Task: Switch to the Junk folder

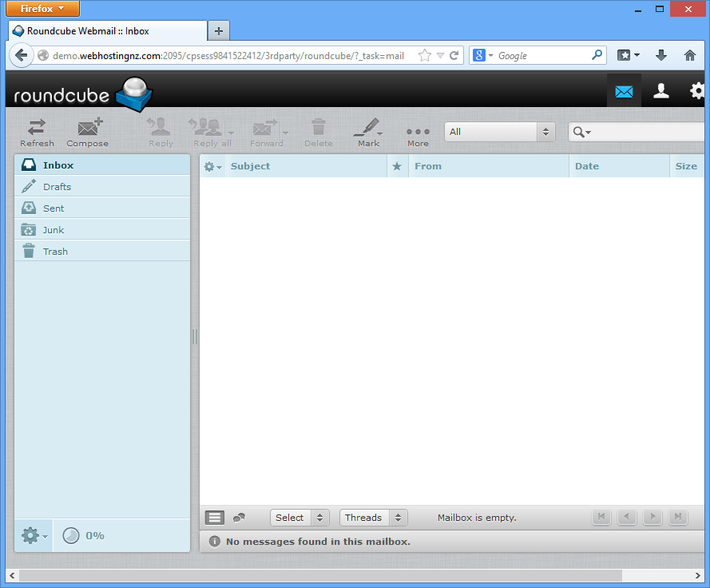Action: click(x=54, y=229)
